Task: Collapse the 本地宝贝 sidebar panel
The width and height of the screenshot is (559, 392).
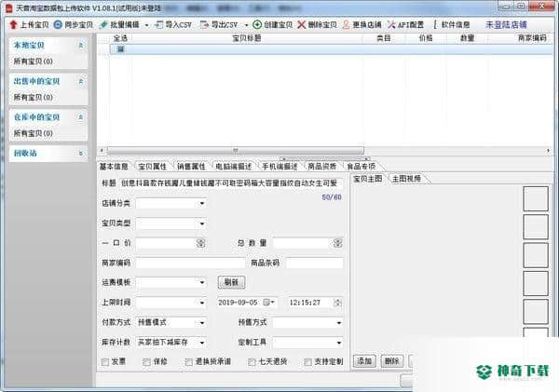Action: 81,46
